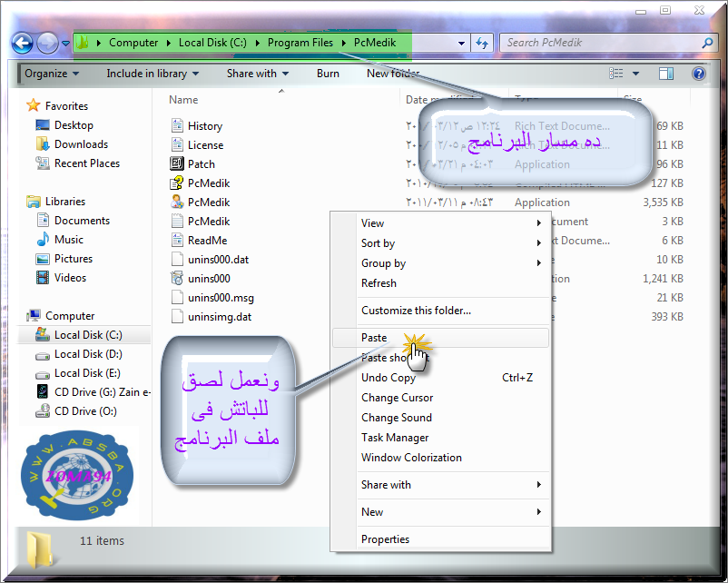This screenshot has width=728, height=583.
Task: Click the Burn toolbar button
Action: (328, 74)
